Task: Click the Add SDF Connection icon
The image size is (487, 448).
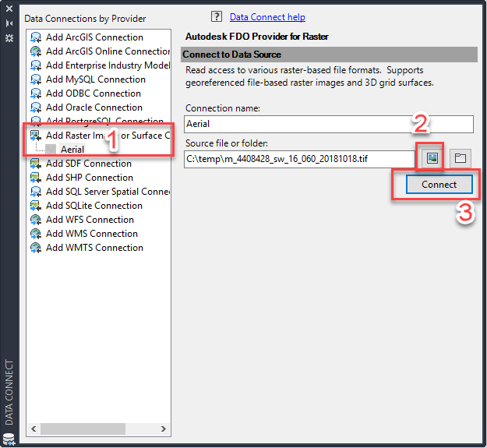Action: pos(36,164)
